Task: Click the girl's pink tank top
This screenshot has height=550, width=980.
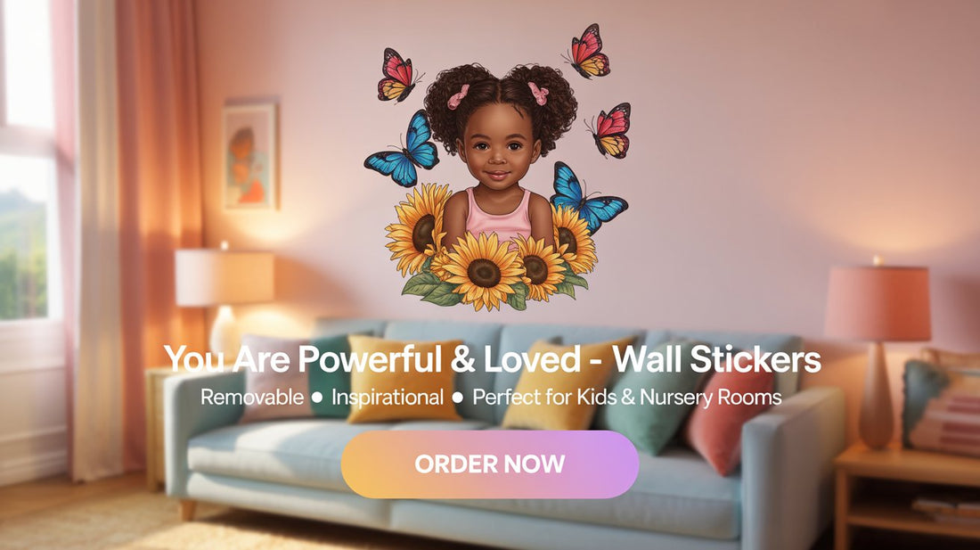Action: point(498,216)
